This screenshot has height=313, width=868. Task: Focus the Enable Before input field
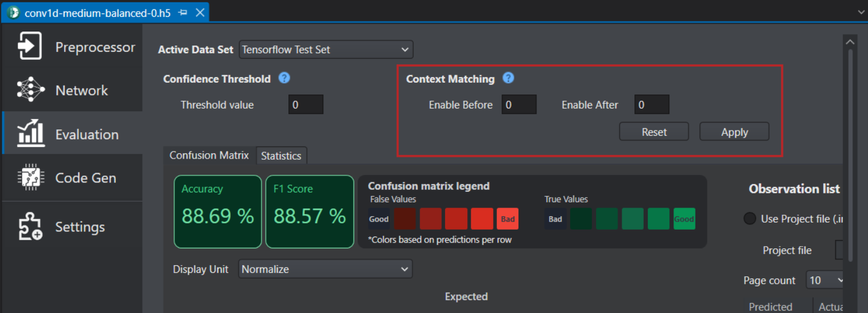[x=518, y=105]
